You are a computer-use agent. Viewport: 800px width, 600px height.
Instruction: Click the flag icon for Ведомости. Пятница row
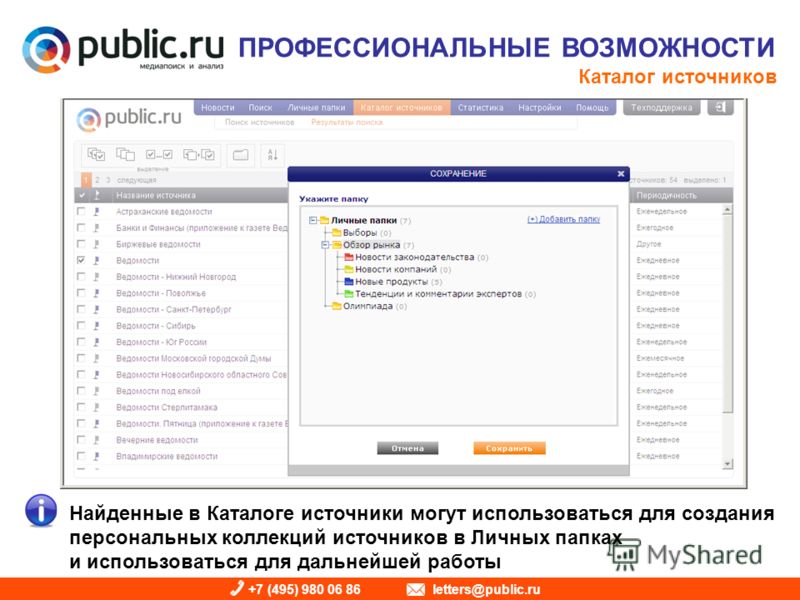pyautogui.click(x=96, y=423)
